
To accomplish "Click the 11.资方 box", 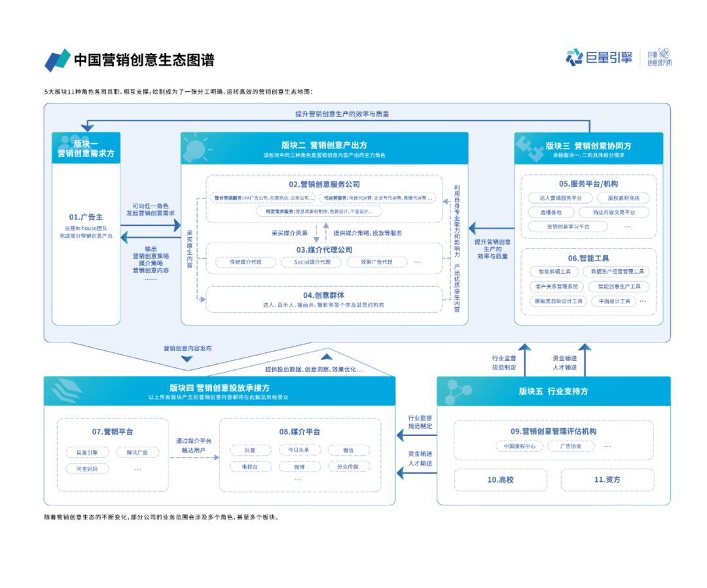I will pos(607,480).
